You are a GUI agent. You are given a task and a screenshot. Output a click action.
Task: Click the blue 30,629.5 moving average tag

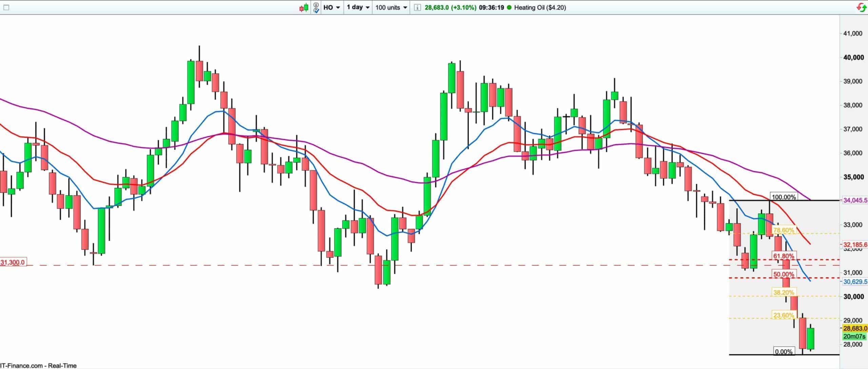(x=855, y=281)
